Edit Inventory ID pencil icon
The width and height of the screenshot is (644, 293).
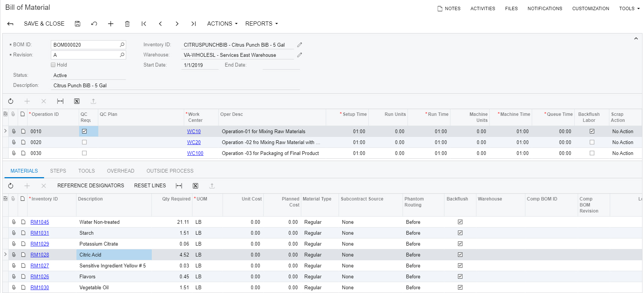click(299, 45)
